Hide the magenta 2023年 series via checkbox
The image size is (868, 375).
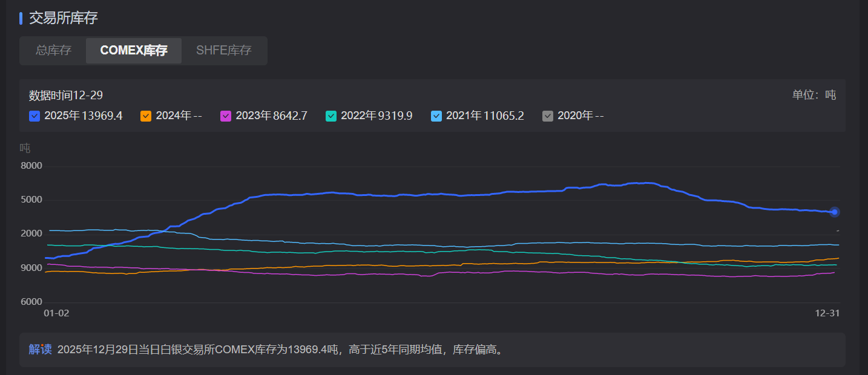point(226,116)
